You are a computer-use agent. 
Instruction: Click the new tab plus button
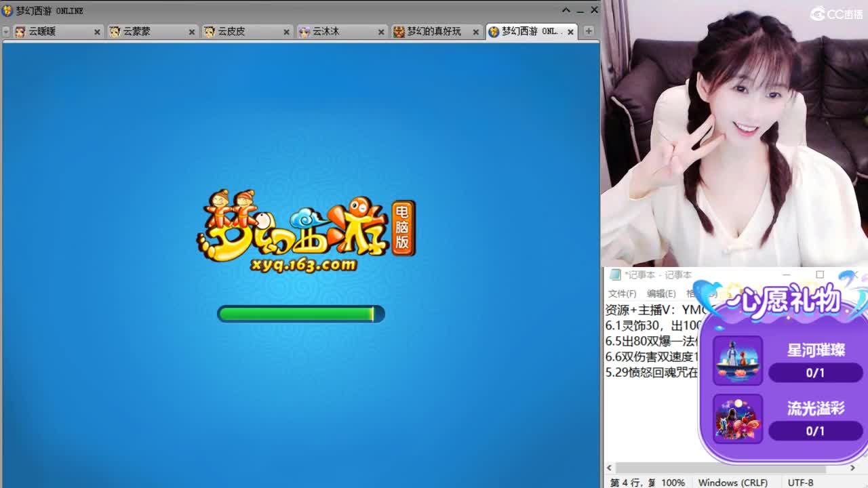coord(589,31)
